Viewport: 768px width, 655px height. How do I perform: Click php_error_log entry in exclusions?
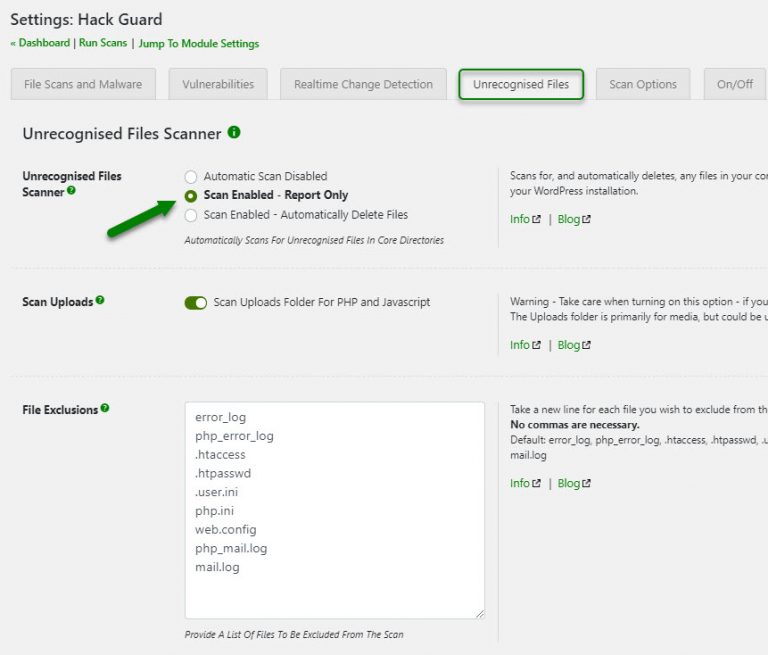tap(234, 436)
